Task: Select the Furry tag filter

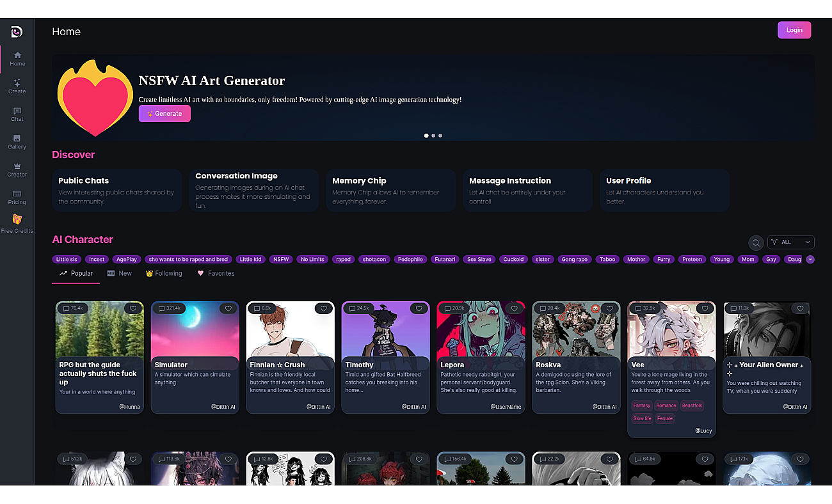Action: coord(664,260)
